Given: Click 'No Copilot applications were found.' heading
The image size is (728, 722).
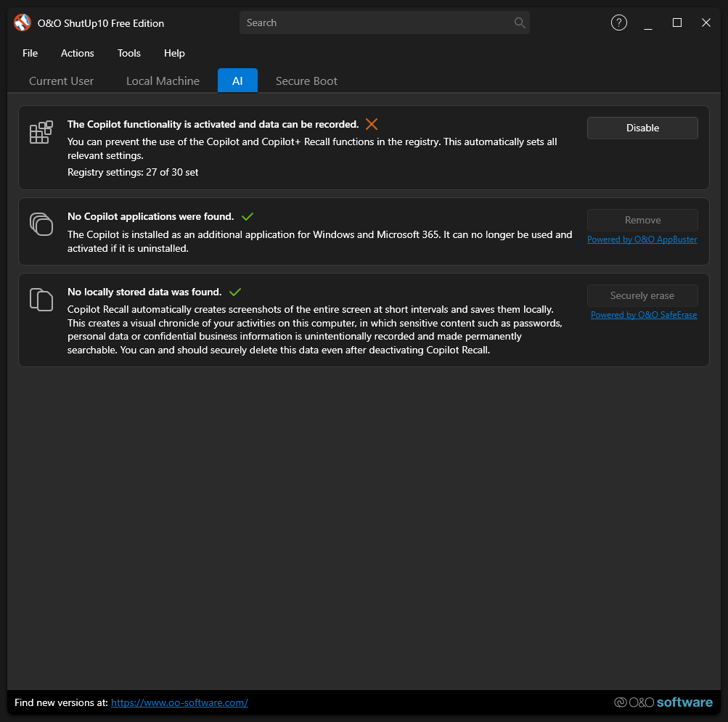Looking at the screenshot, I should [150, 216].
